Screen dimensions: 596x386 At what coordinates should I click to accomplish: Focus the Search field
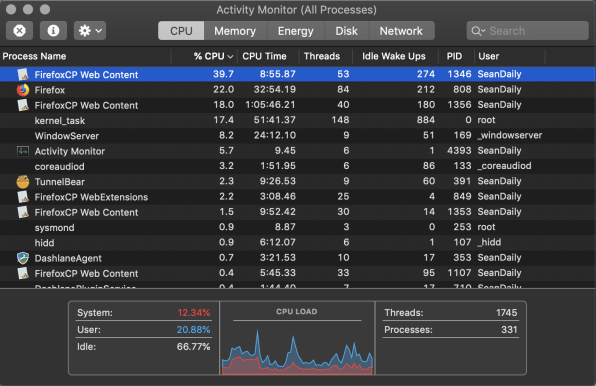(x=528, y=31)
